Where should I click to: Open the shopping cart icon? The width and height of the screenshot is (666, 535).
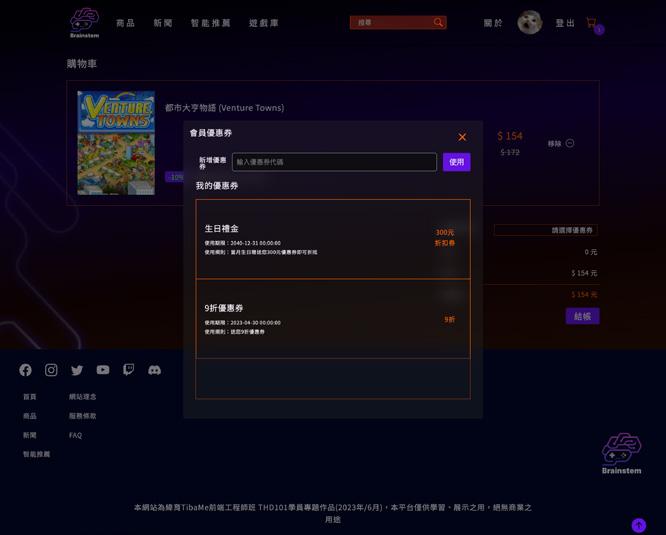coord(591,23)
